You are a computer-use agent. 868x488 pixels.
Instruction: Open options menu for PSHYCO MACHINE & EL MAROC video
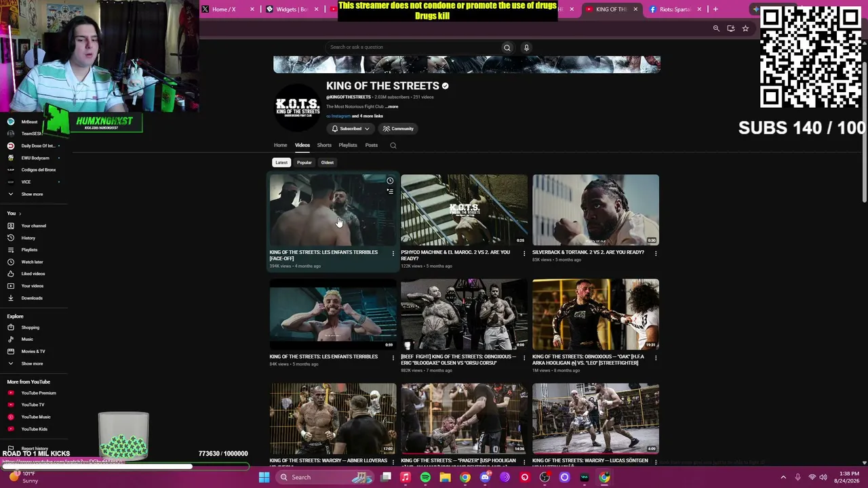pyautogui.click(x=524, y=253)
